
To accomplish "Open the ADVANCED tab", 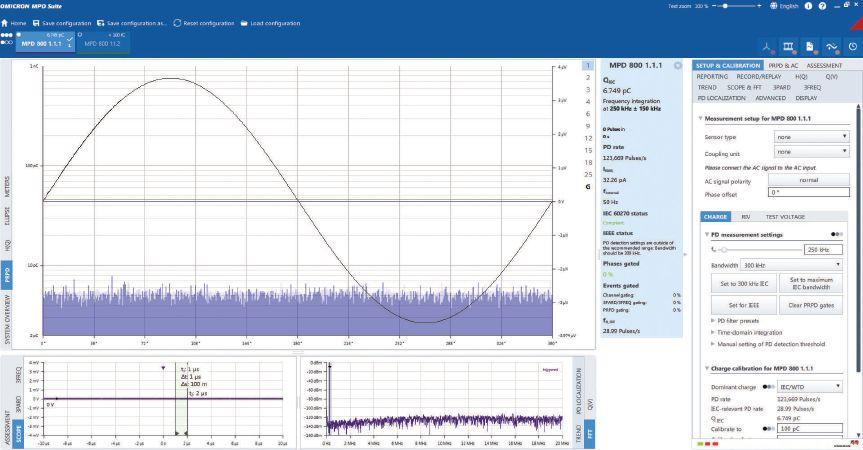I will (x=771, y=98).
